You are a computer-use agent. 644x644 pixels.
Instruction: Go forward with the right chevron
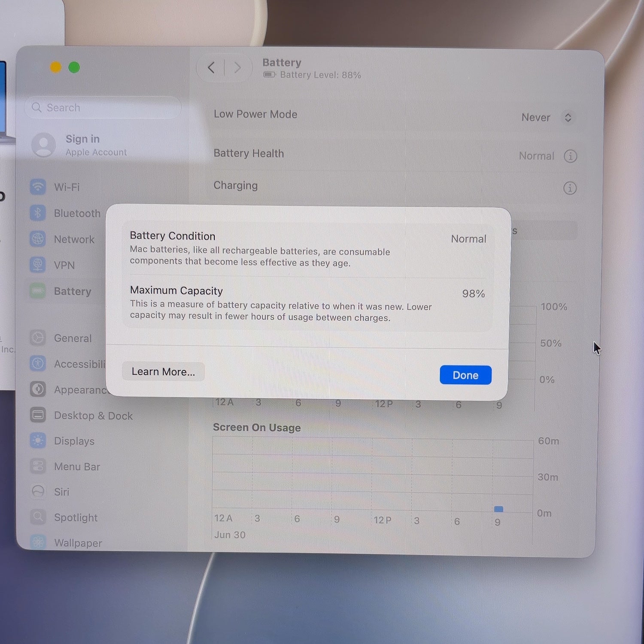point(237,67)
